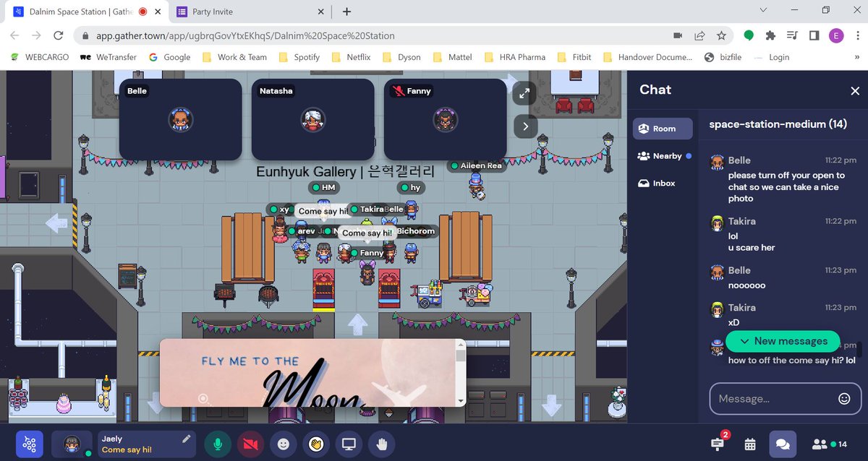Open emoji picker in the message box

click(x=844, y=399)
